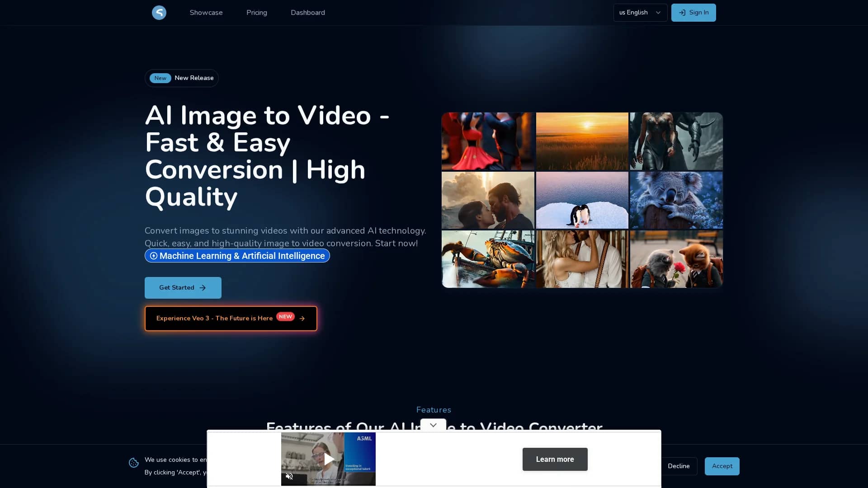Select the penguins on ice thumbnail
This screenshot has width=868, height=488.
[x=582, y=200]
